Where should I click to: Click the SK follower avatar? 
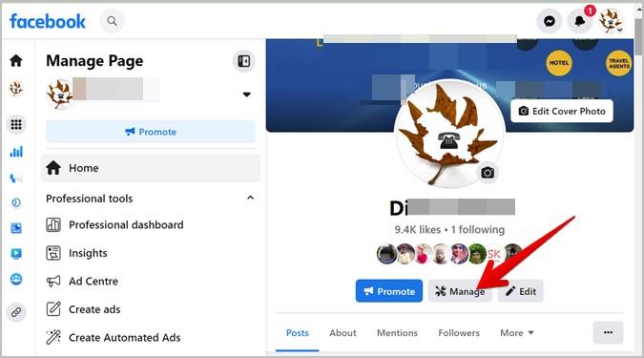(494, 254)
